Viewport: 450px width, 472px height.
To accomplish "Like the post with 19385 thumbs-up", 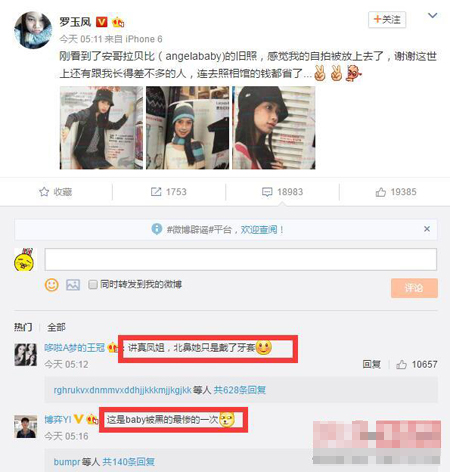I will click(381, 192).
